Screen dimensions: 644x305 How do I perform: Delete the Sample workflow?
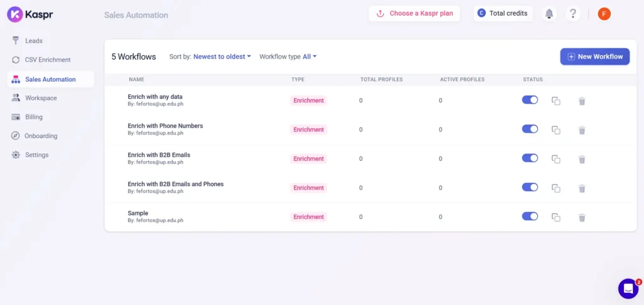(582, 218)
